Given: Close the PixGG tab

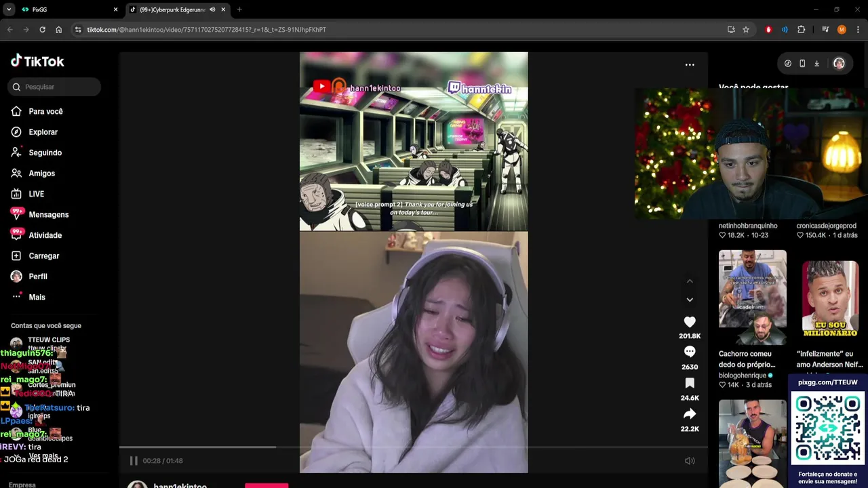Looking at the screenshot, I should point(115,9).
